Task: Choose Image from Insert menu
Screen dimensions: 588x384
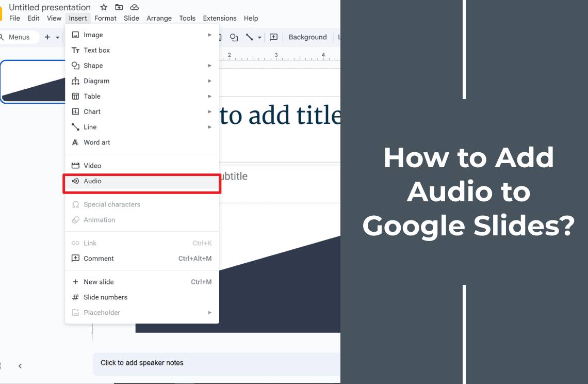Action: 142,35
